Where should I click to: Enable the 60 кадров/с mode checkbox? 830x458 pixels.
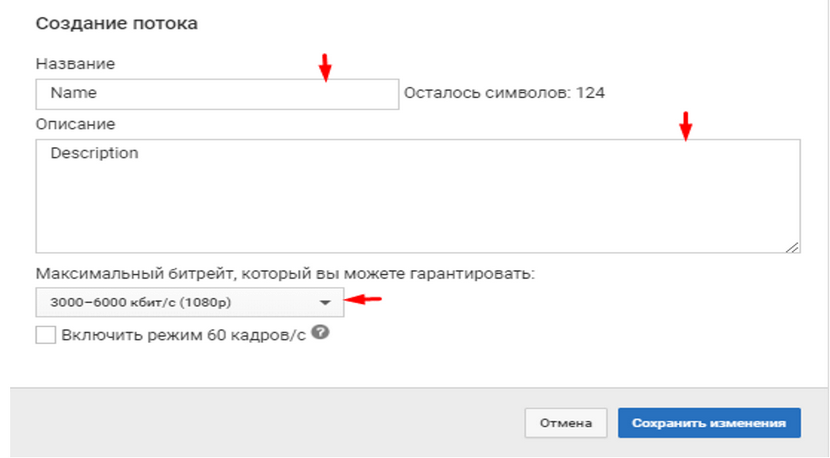click(46, 335)
